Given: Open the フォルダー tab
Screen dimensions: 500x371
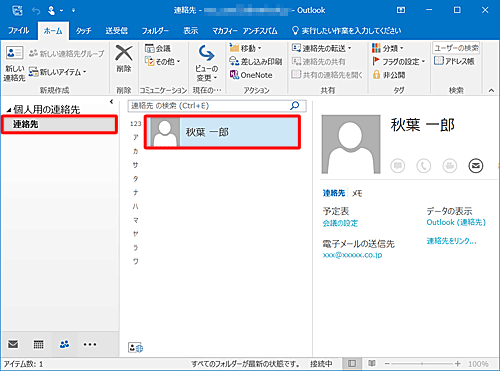Looking at the screenshot, I should tap(155, 31).
